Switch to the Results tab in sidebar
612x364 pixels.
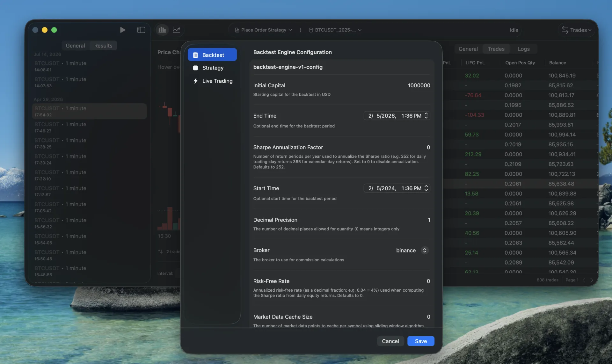[103, 46]
